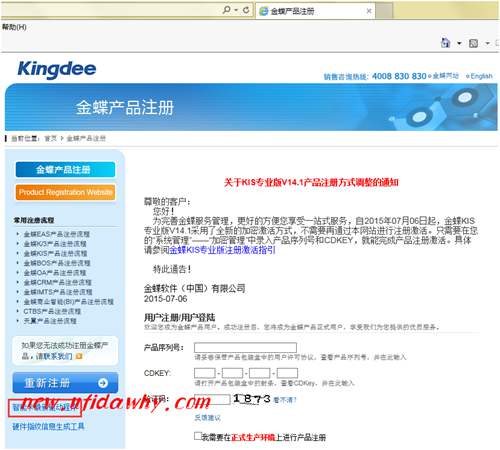500x450 pixels.
Task: Click 看不清 to refresh captcha
Action: (x=285, y=399)
